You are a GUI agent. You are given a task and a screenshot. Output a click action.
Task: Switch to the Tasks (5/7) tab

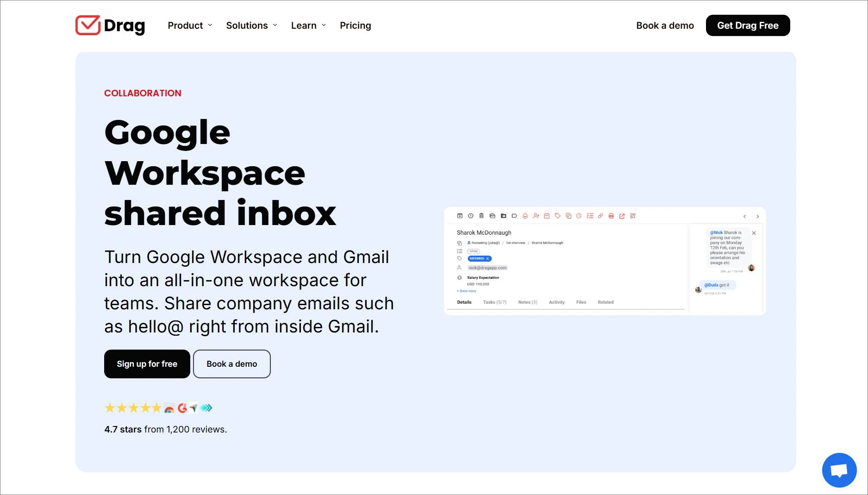pyautogui.click(x=495, y=302)
